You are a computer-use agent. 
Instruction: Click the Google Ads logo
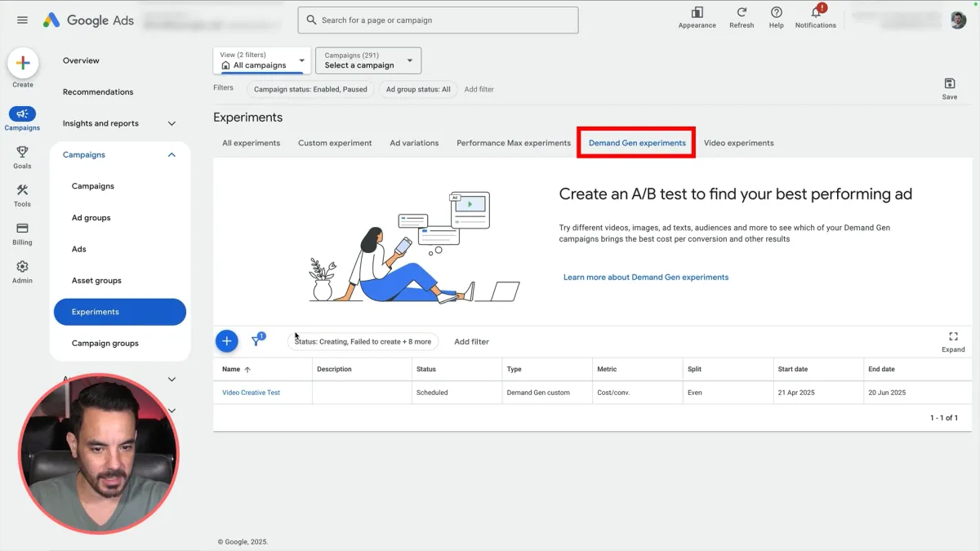(x=87, y=20)
